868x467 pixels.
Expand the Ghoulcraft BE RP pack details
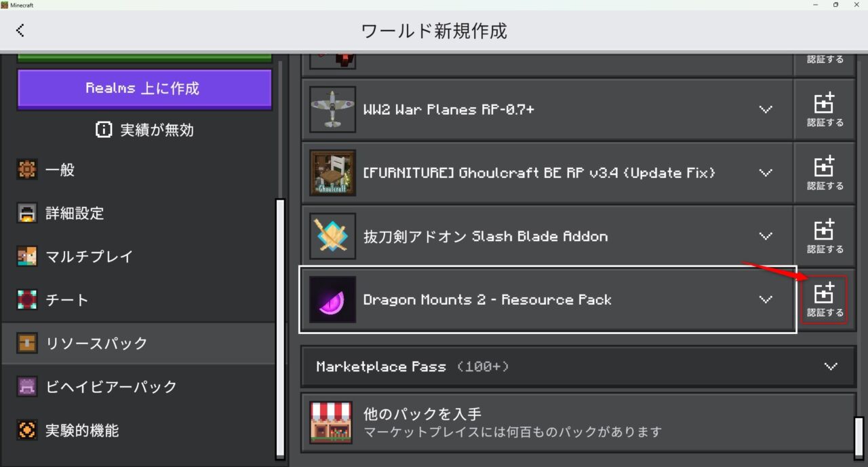pyautogui.click(x=766, y=172)
